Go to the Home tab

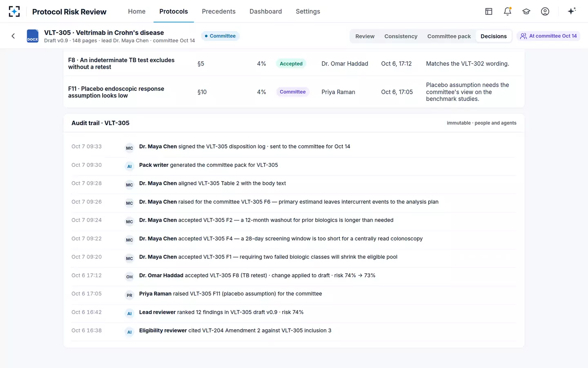click(137, 11)
